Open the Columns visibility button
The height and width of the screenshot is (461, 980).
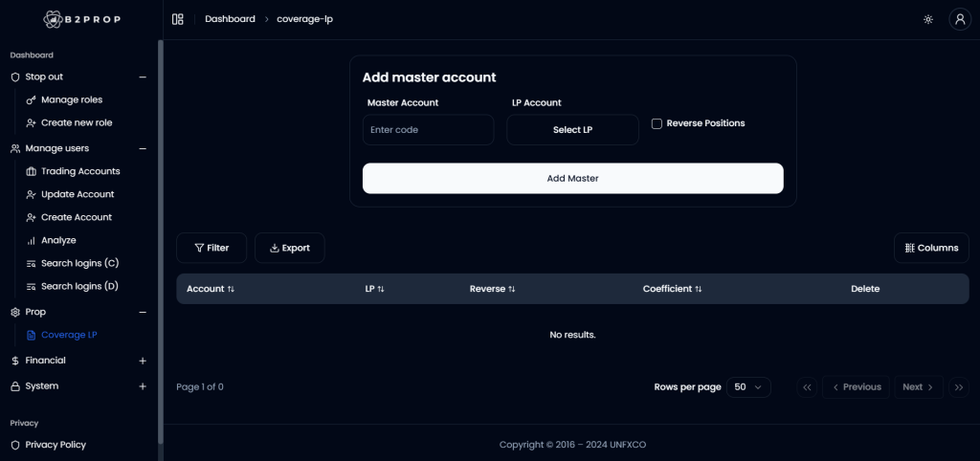coord(930,248)
